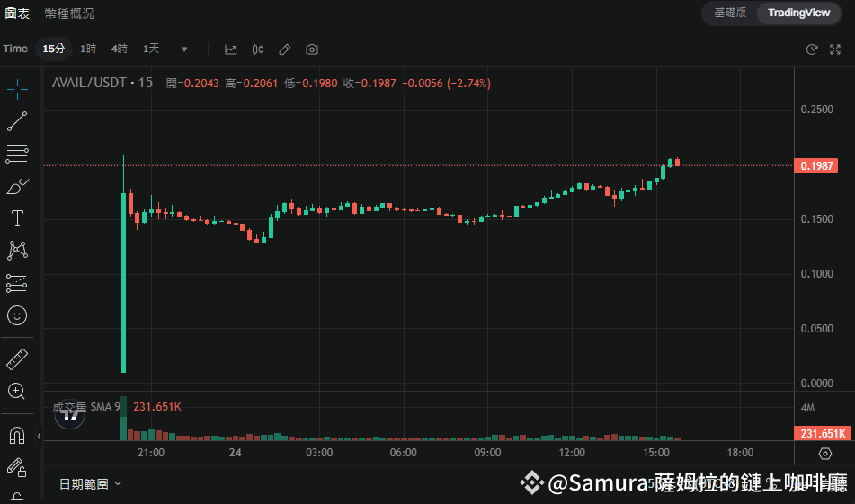Switch to the 幣種概況 tab
The width and height of the screenshot is (855, 504).
tap(69, 13)
